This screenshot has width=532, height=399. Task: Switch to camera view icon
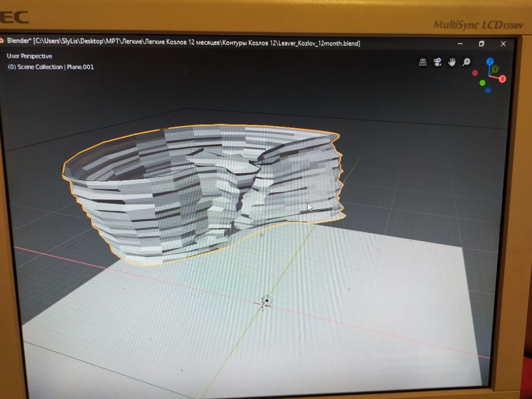pos(437,62)
